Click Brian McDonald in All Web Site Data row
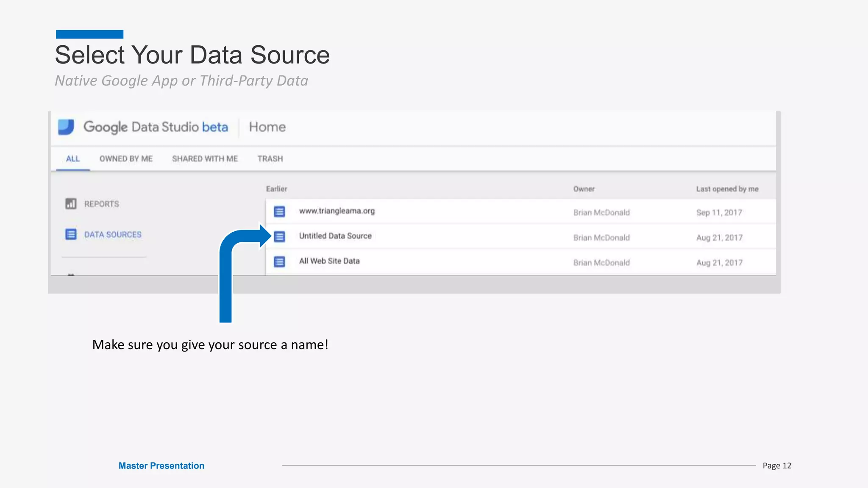Viewport: 868px width, 488px height. pos(601,263)
